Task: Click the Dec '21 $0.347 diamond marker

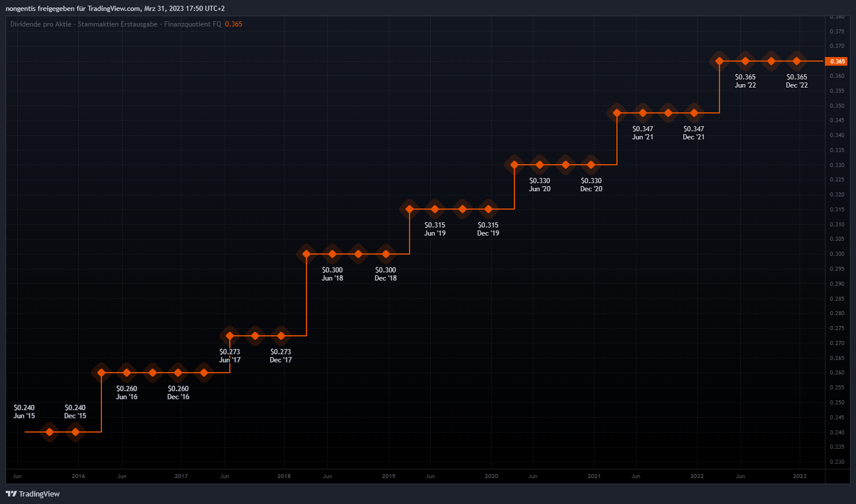Action: tap(694, 113)
